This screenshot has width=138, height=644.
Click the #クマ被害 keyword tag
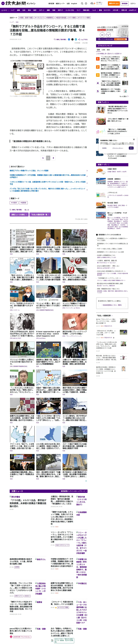[x=72, y=18]
